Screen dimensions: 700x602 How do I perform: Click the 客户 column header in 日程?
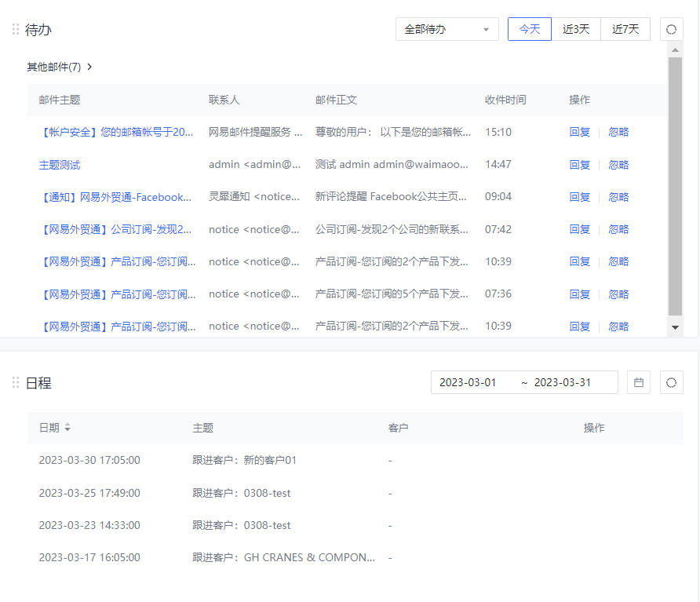[x=398, y=428]
